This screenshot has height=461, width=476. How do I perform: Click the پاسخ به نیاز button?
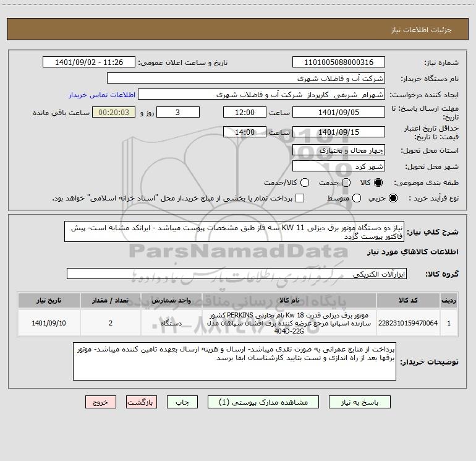coord(360,402)
